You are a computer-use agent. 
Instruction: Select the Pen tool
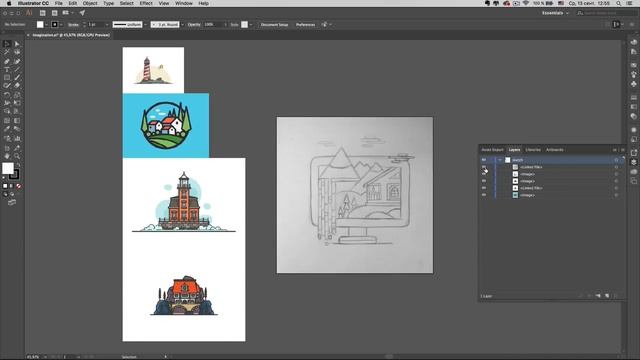(7, 61)
